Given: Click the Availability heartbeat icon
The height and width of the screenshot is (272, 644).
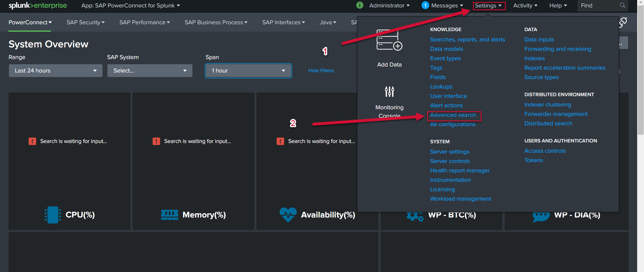Looking at the screenshot, I should pos(288,215).
